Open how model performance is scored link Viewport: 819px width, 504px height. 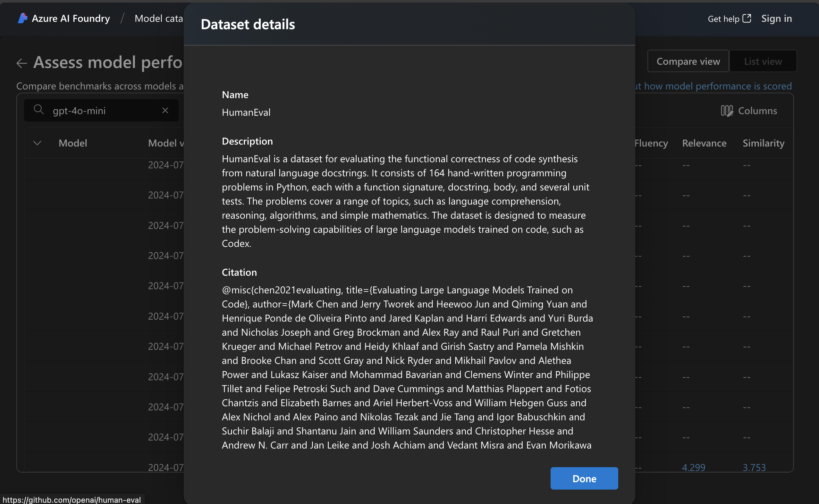(713, 86)
